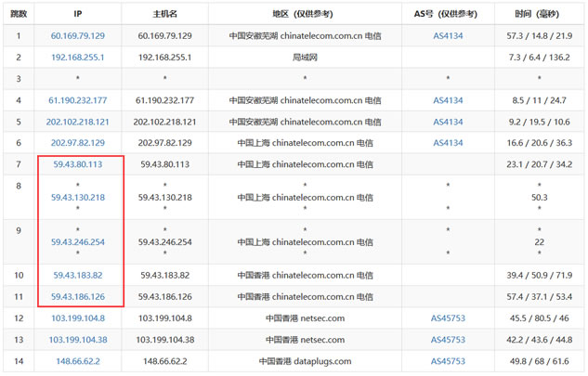Open IP link 103.199.104.8
This screenshot has height=376, width=588.
point(77,318)
